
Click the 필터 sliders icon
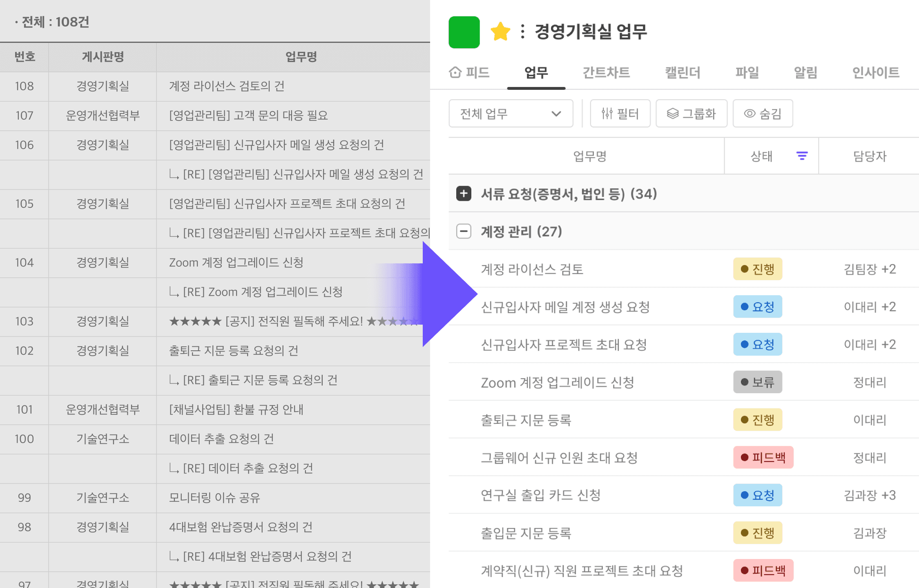607,114
